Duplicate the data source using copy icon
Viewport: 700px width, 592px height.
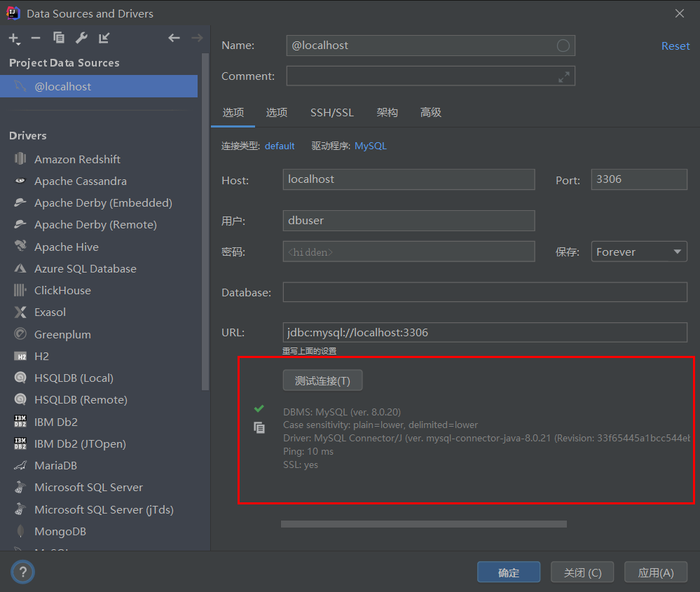58,38
